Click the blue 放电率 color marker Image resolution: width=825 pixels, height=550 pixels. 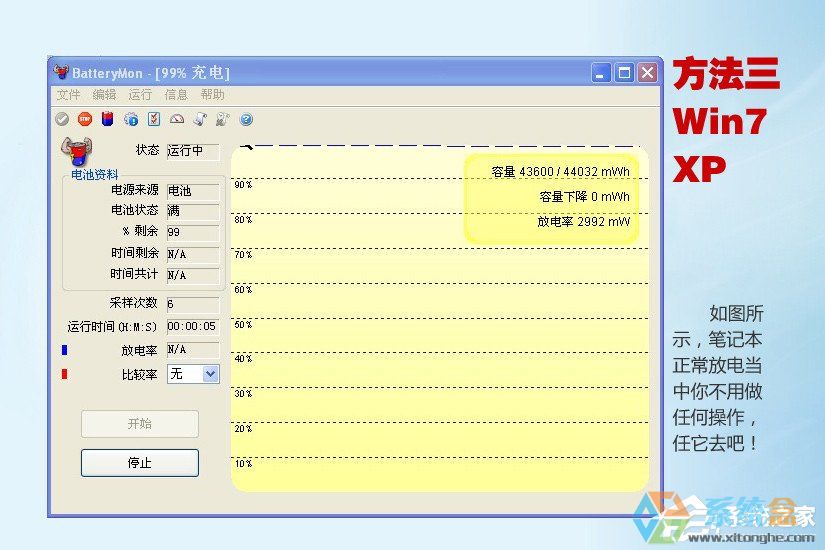[64, 350]
